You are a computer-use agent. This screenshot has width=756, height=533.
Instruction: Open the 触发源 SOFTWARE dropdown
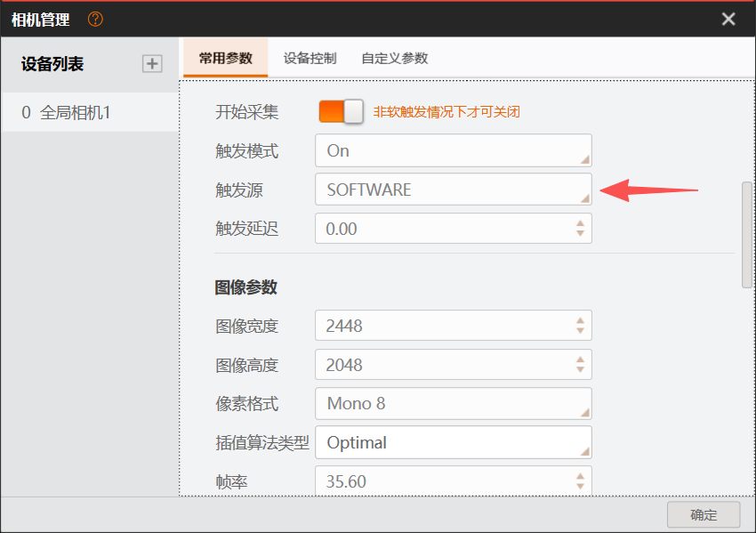tap(453, 190)
